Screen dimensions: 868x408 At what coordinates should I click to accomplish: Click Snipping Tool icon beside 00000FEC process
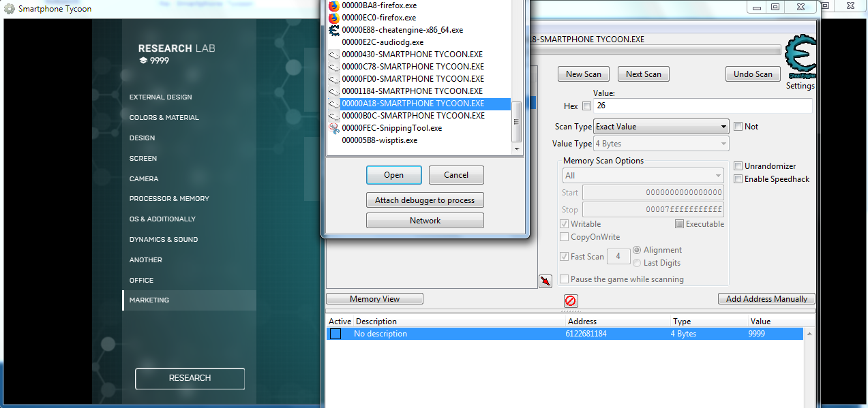333,128
